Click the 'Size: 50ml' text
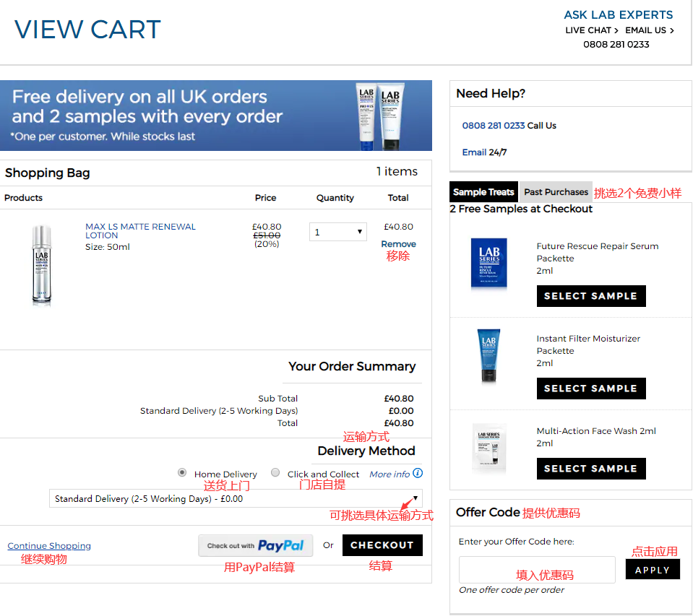This screenshot has height=616, width=693. point(108,247)
